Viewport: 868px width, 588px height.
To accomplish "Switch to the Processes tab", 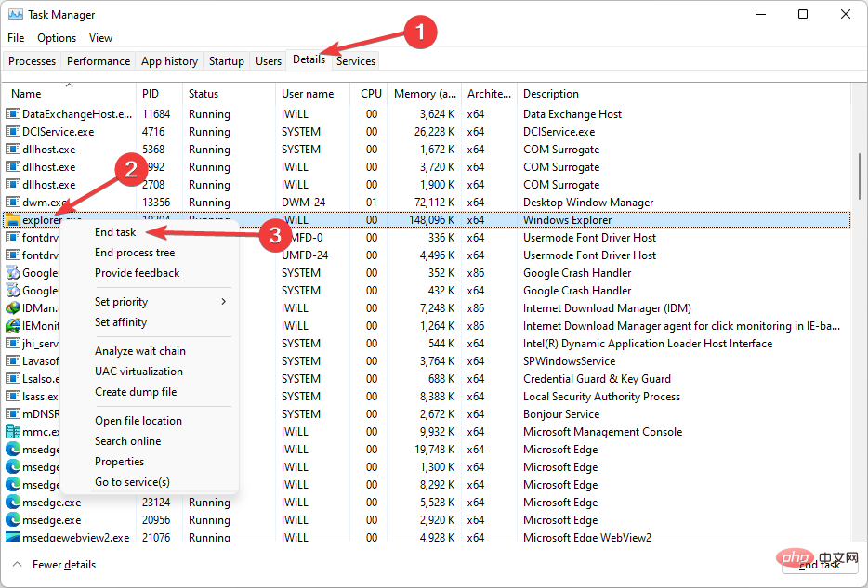I will [33, 61].
